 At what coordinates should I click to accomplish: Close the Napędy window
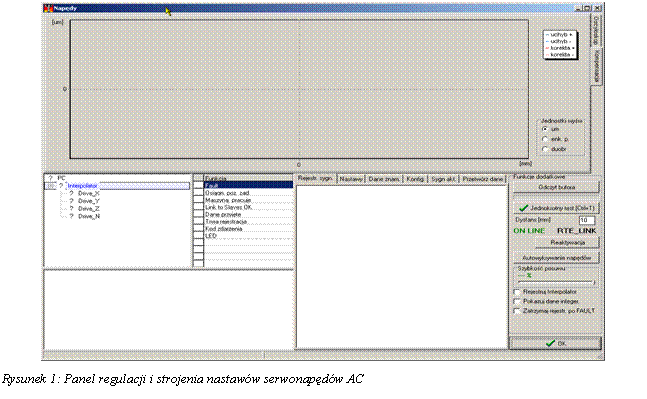click(x=597, y=8)
